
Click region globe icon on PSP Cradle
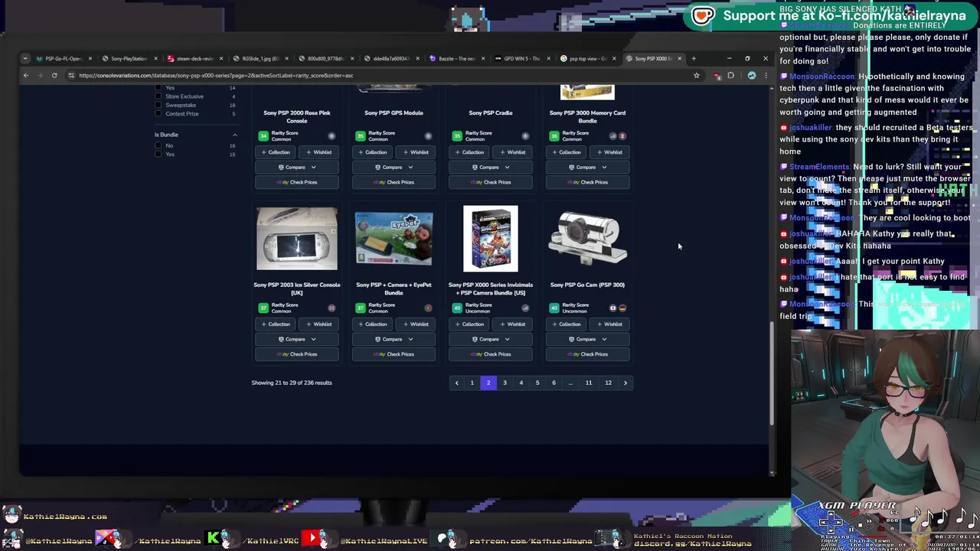click(525, 136)
